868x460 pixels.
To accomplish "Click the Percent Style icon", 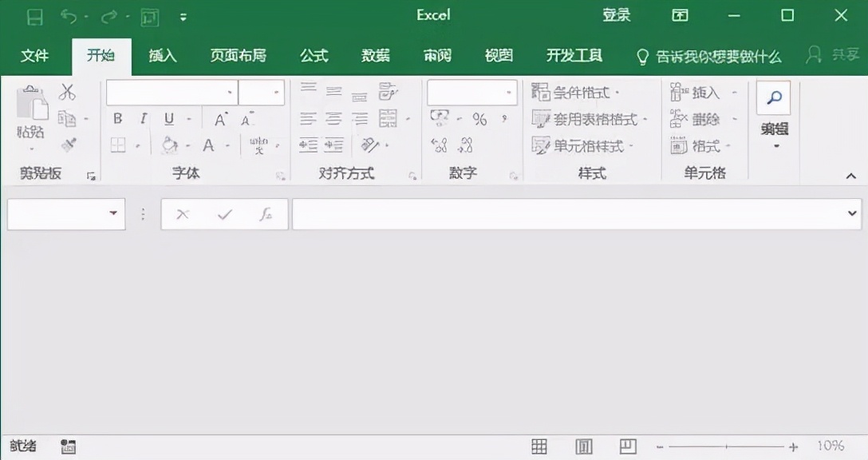I will (x=479, y=119).
